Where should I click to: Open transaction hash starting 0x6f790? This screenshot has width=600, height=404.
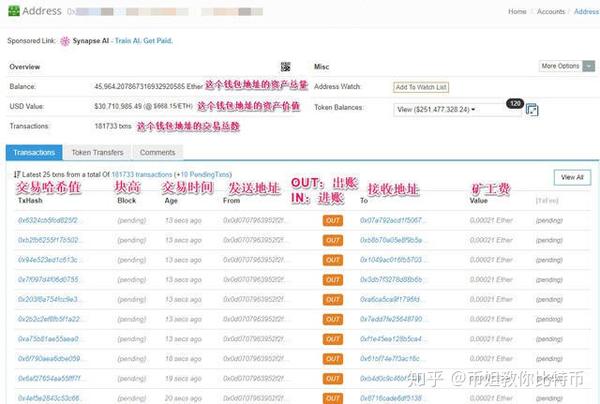pyautogui.click(x=49, y=359)
